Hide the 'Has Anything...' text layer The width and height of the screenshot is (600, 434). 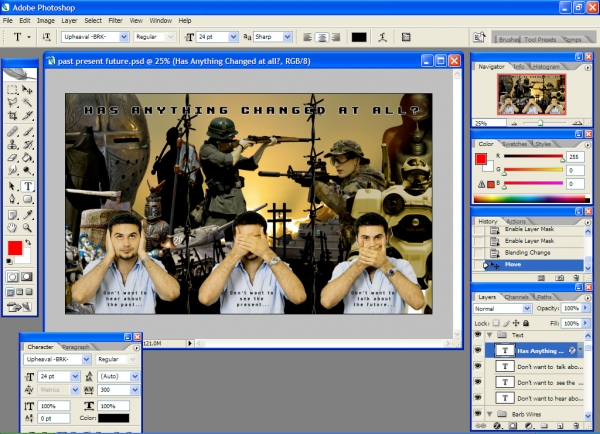[478, 350]
